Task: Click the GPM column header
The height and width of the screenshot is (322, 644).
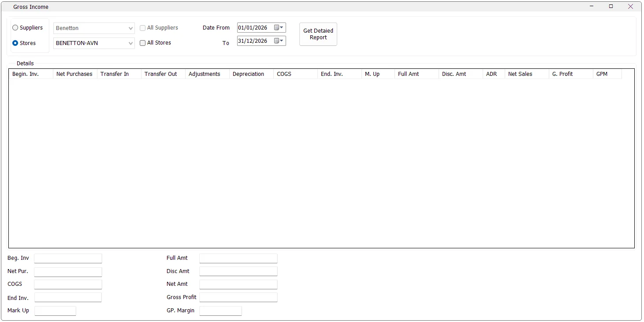Action: pos(607,74)
